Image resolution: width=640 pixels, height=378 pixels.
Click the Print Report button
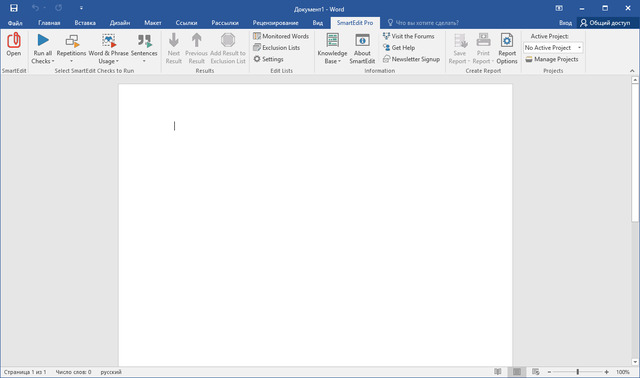pyautogui.click(x=483, y=48)
